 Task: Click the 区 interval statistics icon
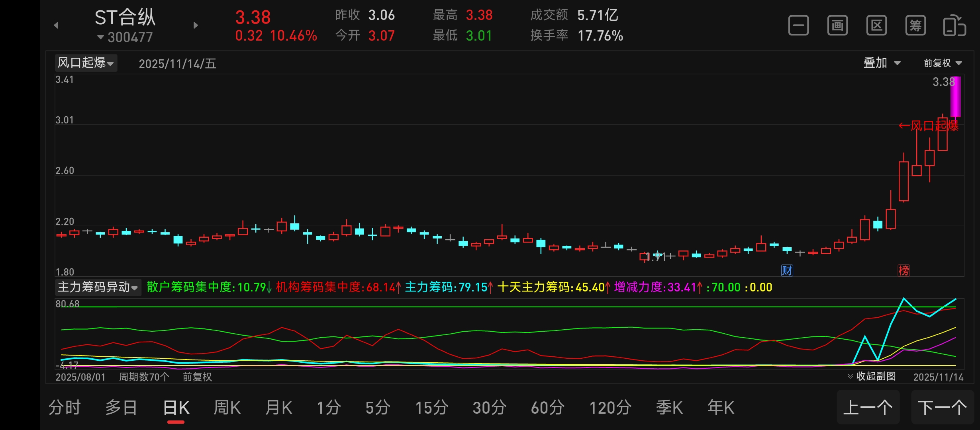(x=876, y=26)
